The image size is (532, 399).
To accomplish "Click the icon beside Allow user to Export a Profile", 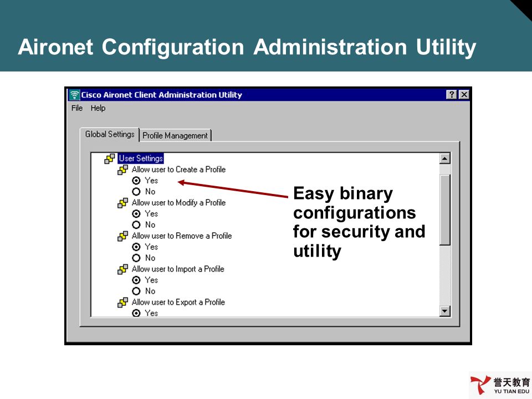I will 123,303.
